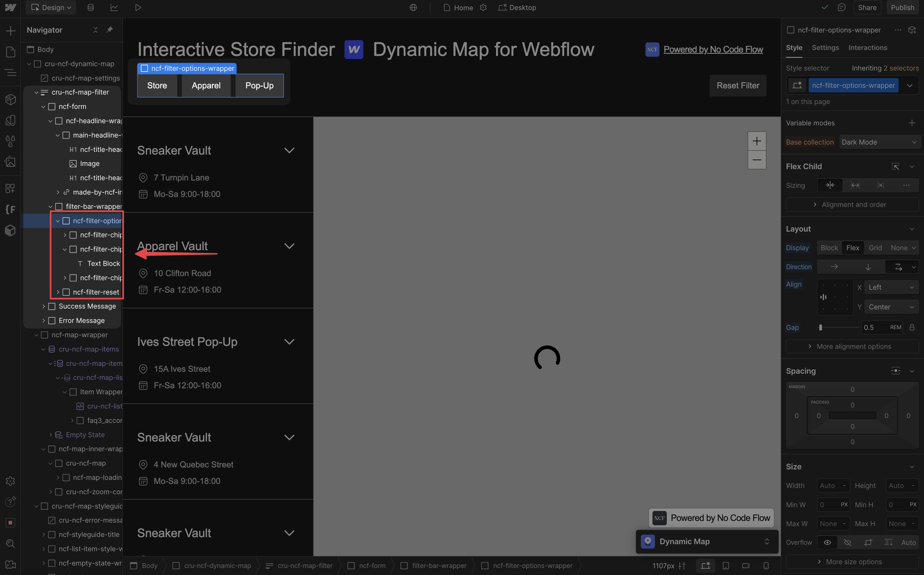The width and height of the screenshot is (924, 575).
Task: Switch to the Style tab
Action: (794, 48)
